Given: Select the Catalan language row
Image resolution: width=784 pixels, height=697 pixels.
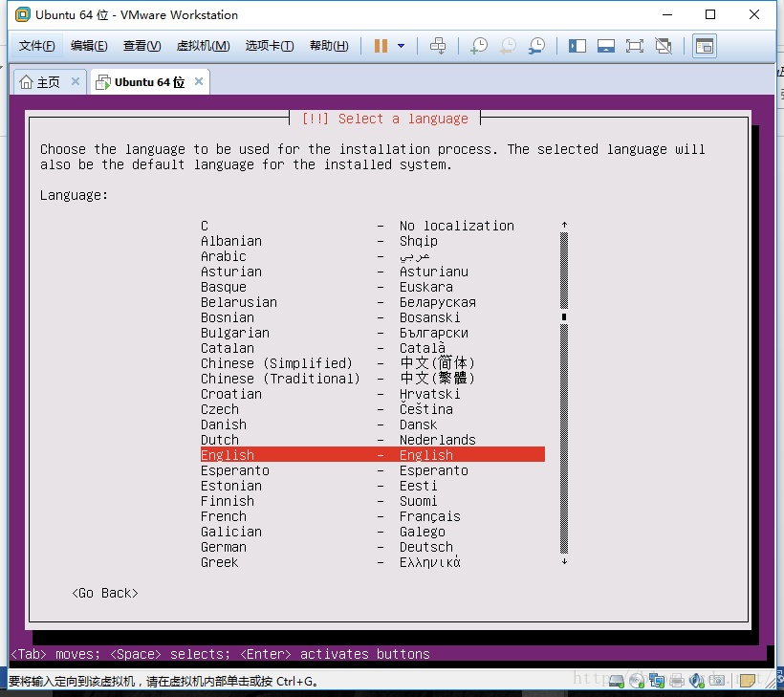Looking at the screenshot, I should point(373,348).
